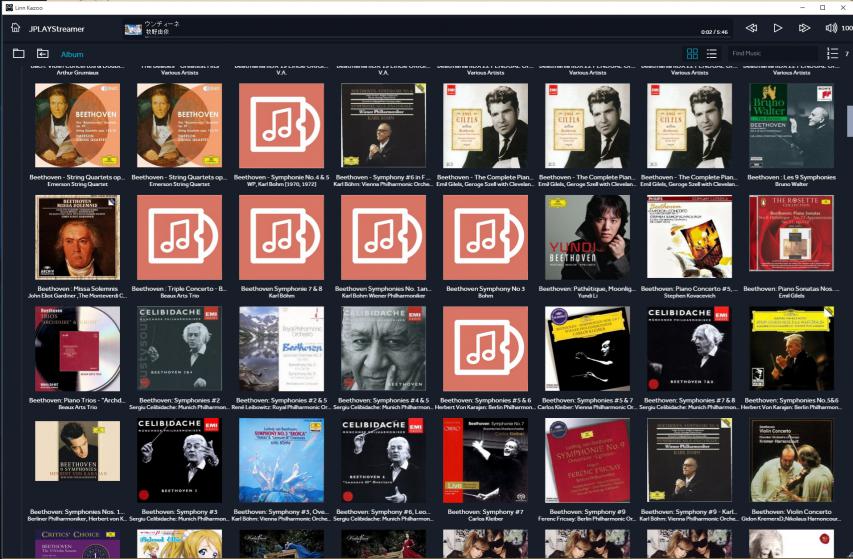Switch to list view

pyautogui.click(x=711, y=53)
